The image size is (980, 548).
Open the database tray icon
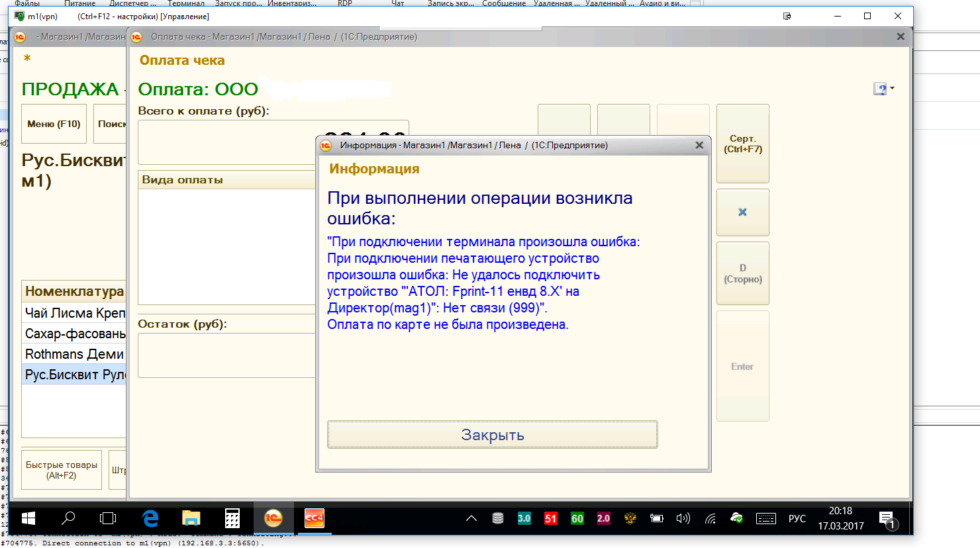click(x=497, y=519)
